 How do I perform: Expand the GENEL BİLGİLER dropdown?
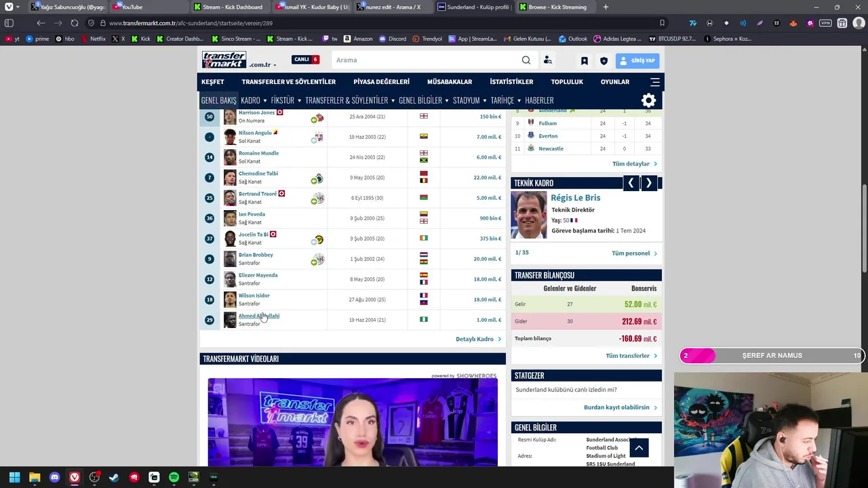coord(424,100)
